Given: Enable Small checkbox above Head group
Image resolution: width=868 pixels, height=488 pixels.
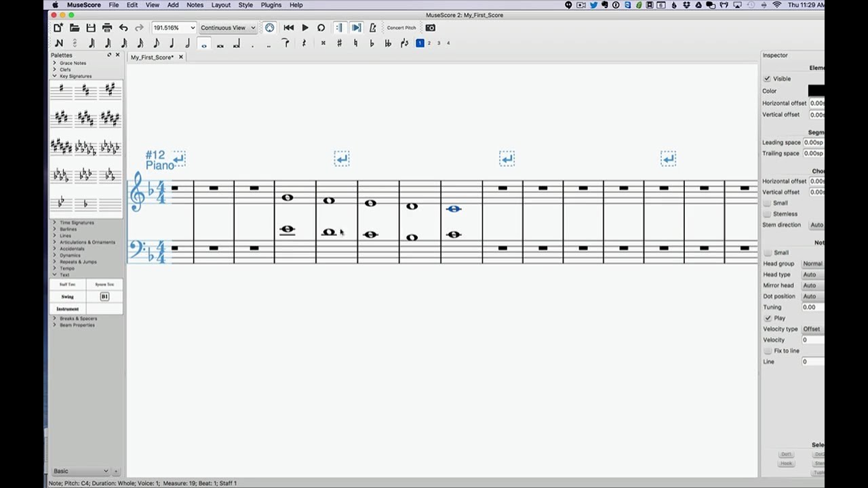Looking at the screenshot, I should 767,252.
